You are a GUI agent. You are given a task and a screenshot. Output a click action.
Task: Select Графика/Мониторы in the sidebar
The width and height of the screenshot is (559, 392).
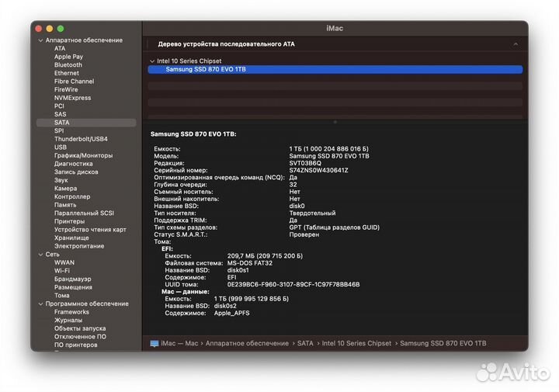[83, 155]
